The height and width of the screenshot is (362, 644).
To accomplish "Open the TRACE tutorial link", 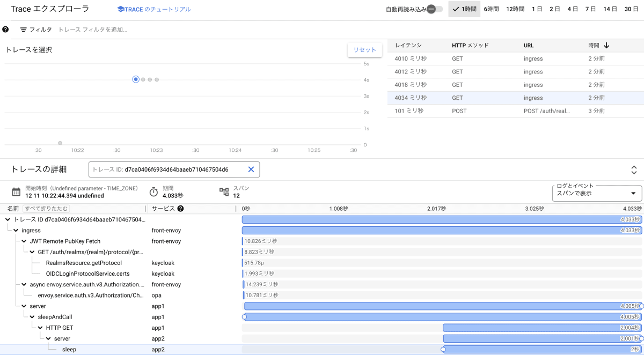I will (x=154, y=9).
